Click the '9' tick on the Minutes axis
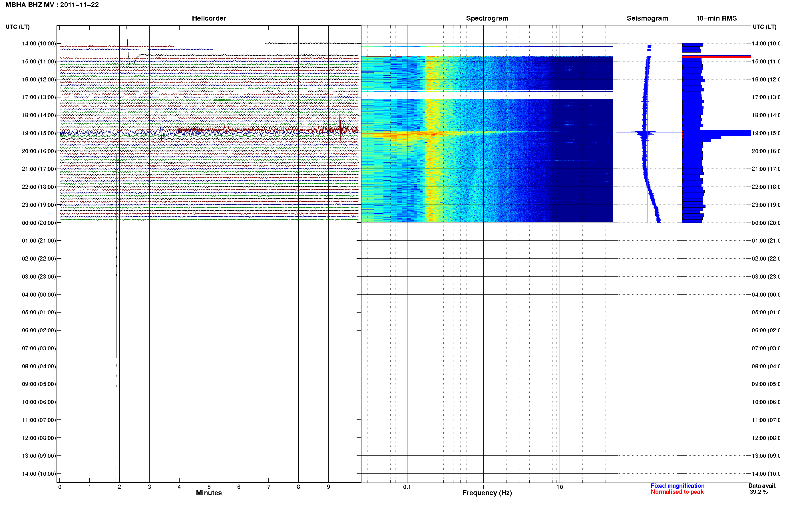Screen dimensions: 812x508 328,487
